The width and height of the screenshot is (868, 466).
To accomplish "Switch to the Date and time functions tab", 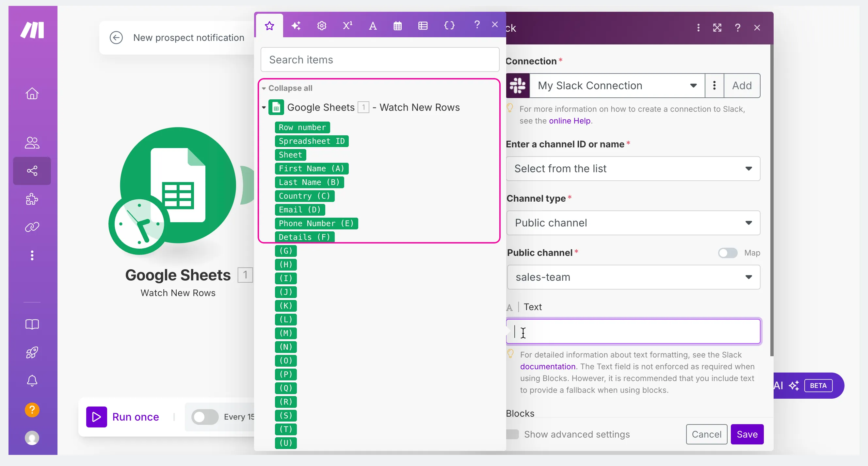I will (398, 25).
